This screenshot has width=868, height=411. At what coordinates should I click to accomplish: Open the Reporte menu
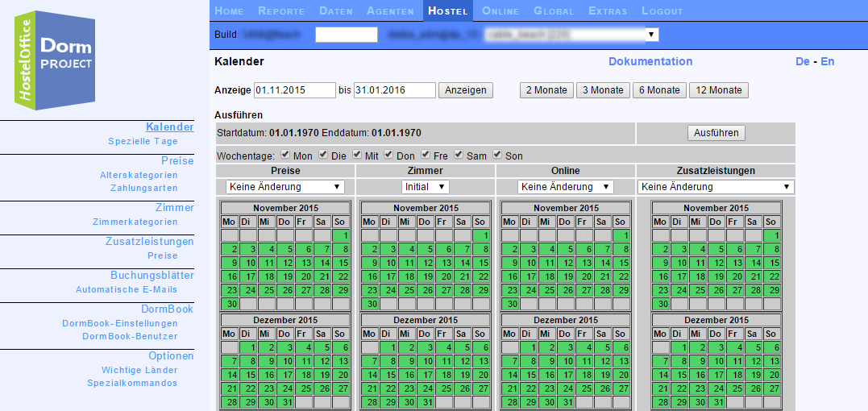pyautogui.click(x=281, y=10)
